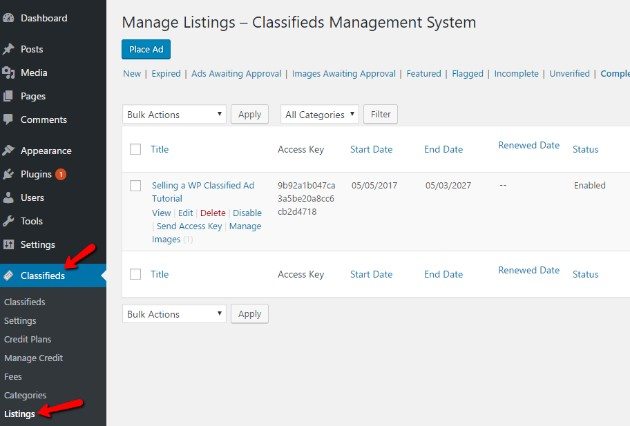630x426 pixels.
Task: Click the Plugins plug icon
Action: click(8, 174)
